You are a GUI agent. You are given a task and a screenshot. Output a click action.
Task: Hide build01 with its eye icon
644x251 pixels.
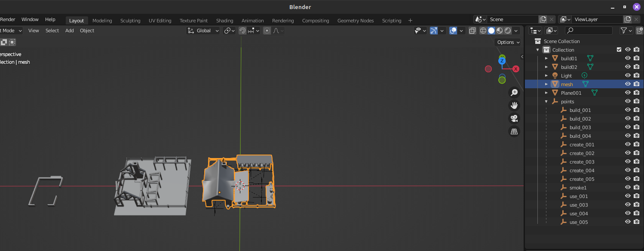tap(628, 58)
